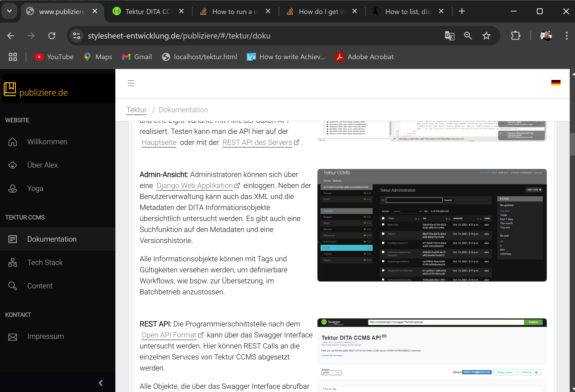Open Google Translate icon in address bar
This screenshot has width=575, height=392.
click(x=449, y=36)
